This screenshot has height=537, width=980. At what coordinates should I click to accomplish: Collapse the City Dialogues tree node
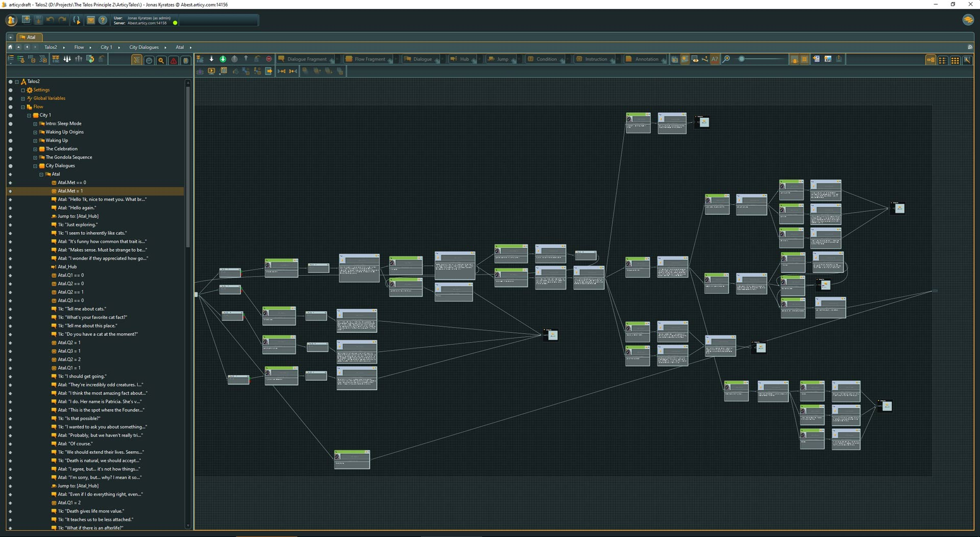pyautogui.click(x=35, y=166)
